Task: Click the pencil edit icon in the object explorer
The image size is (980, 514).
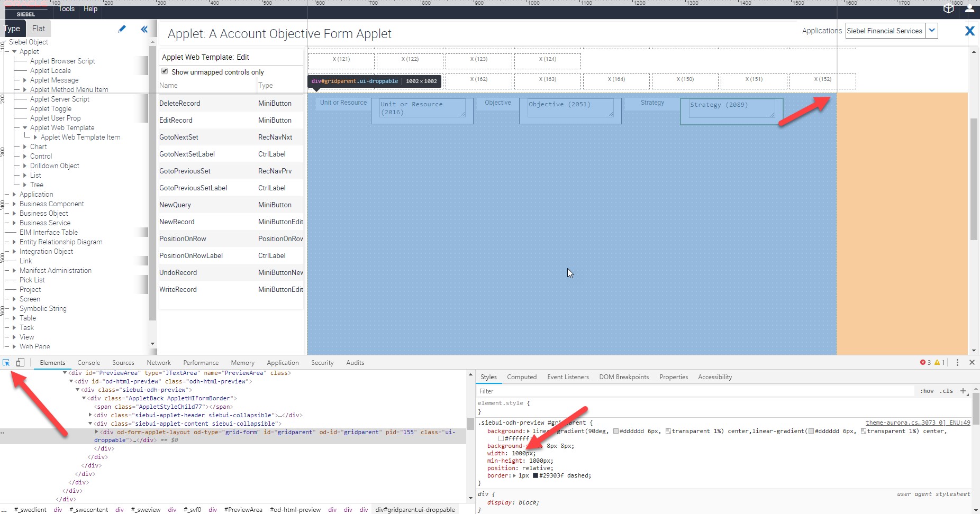Action: 122,29
